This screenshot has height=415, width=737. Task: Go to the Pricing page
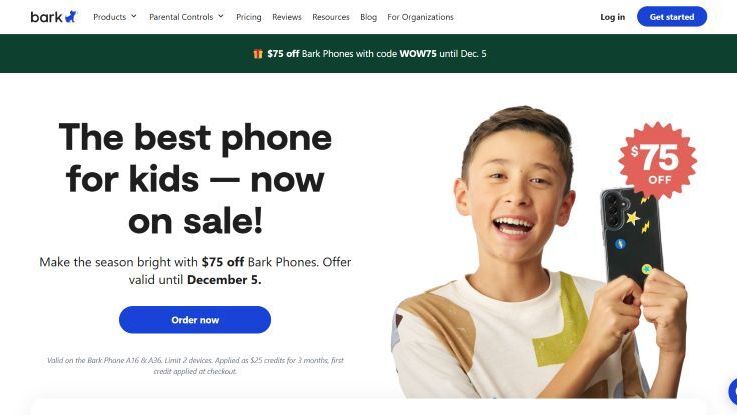tap(249, 17)
